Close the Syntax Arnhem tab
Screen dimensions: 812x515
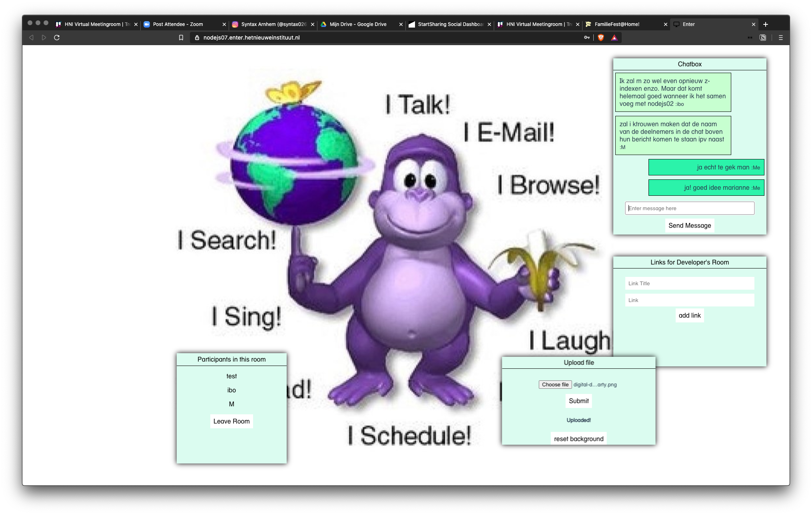pos(313,24)
